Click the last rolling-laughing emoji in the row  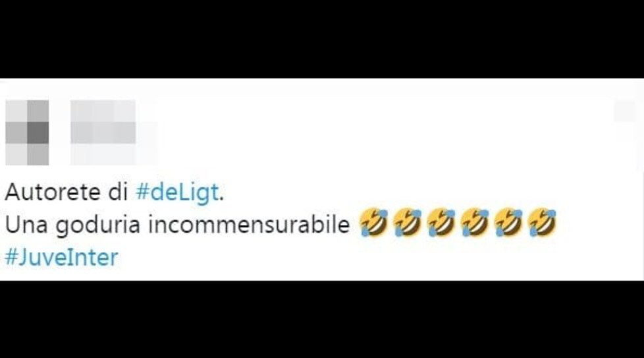pyautogui.click(x=542, y=223)
